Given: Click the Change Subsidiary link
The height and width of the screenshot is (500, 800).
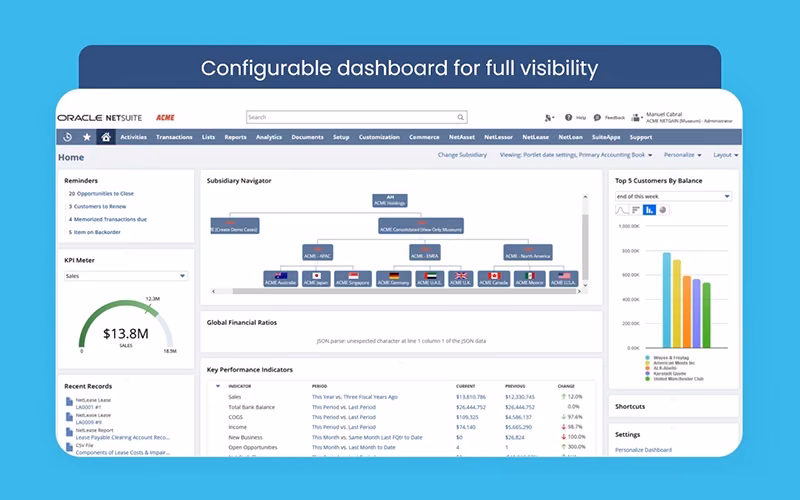Looking at the screenshot, I should pos(462,155).
